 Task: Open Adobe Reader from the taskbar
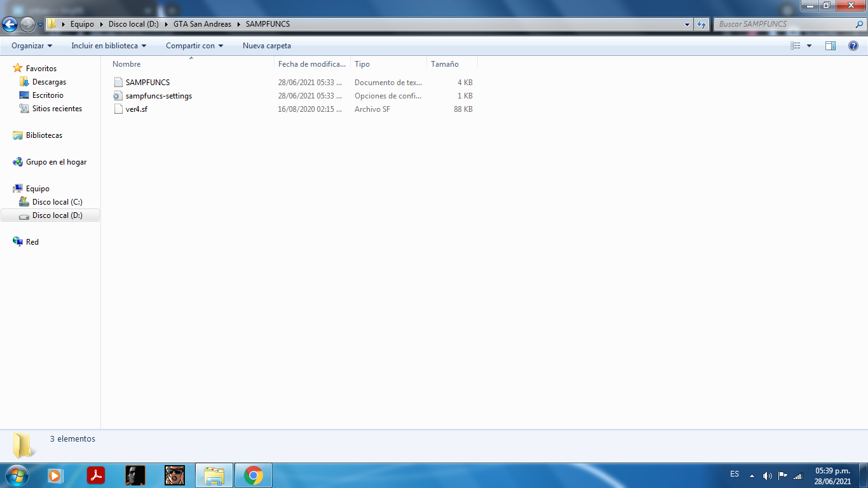96,475
